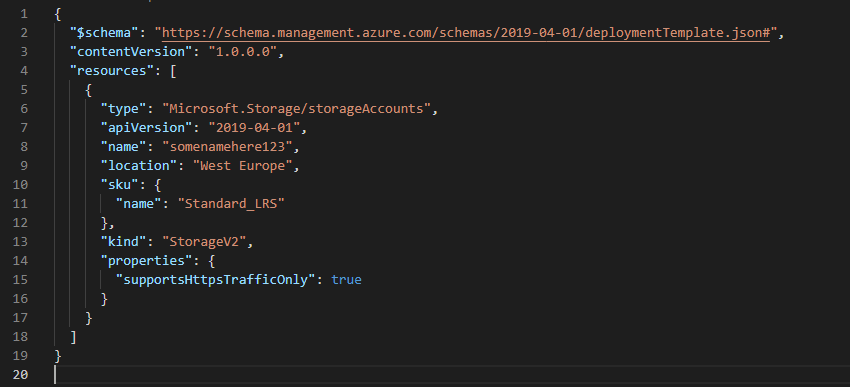Select the "2019-04-01" apiVersion value
This screenshot has width=850, height=387.
(254, 128)
